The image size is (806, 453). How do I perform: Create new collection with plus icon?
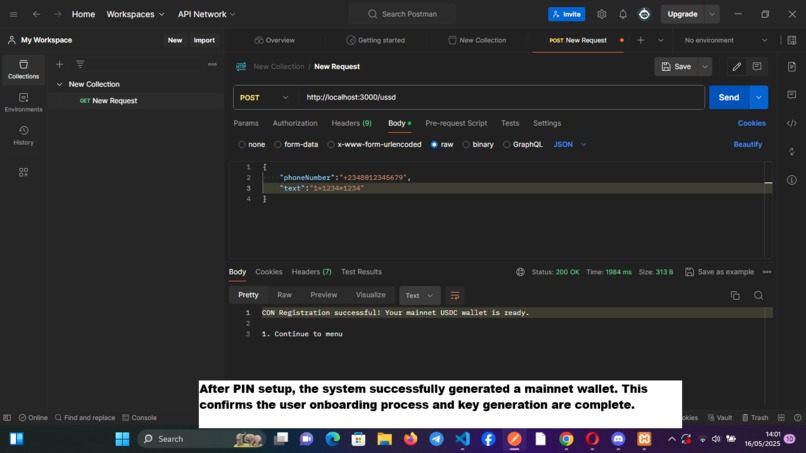(x=60, y=64)
